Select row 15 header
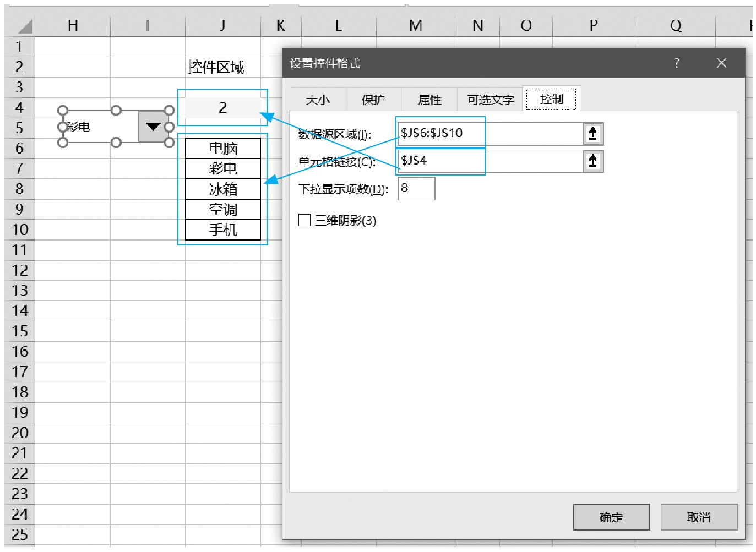756x552 pixels. (20, 331)
